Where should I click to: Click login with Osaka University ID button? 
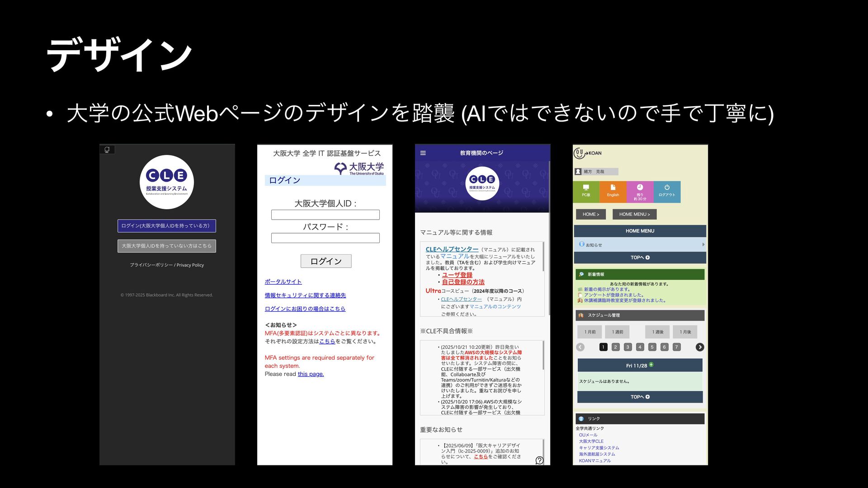pos(167,225)
